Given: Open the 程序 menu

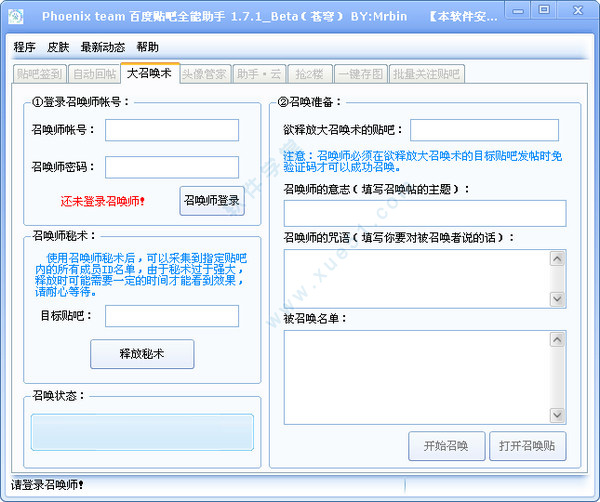Looking at the screenshot, I should (x=24, y=47).
